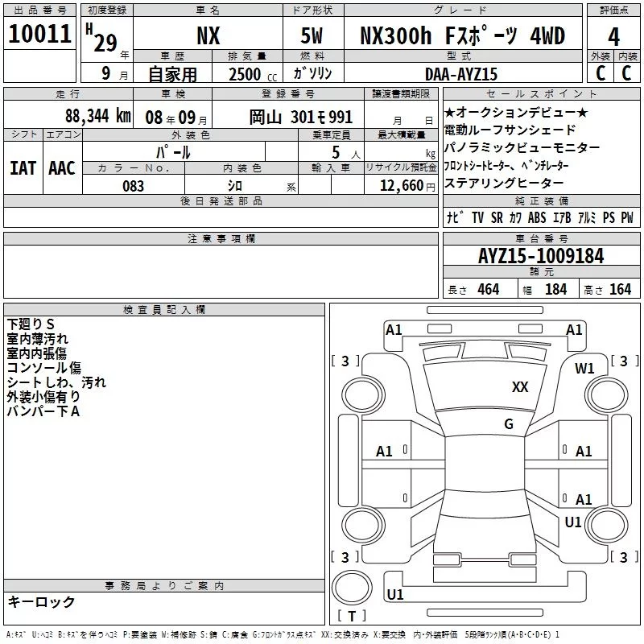644x644 pixels.
Task: Select the inspector note シートしわ、汚れ
Action: [x=56, y=382]
